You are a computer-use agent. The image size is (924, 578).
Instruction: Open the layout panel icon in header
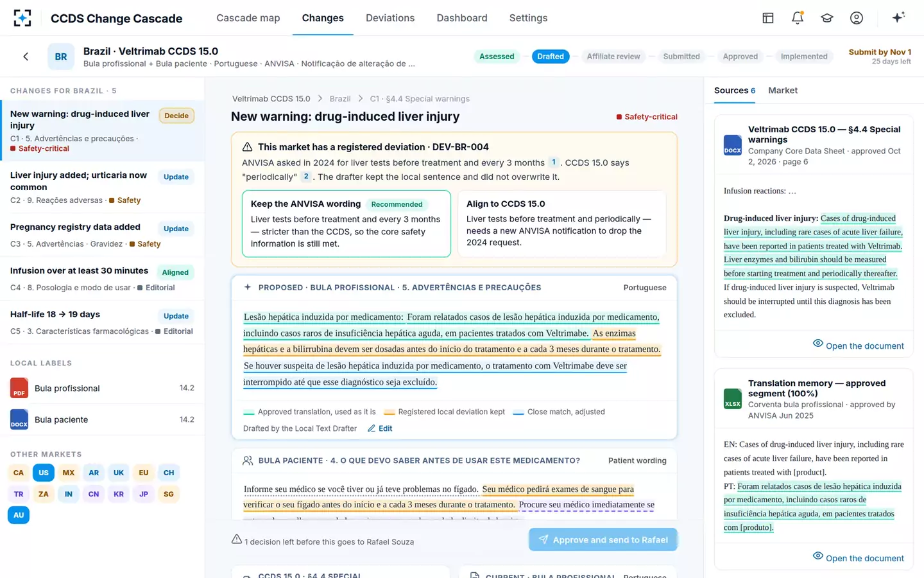click(x=768, y=18)
